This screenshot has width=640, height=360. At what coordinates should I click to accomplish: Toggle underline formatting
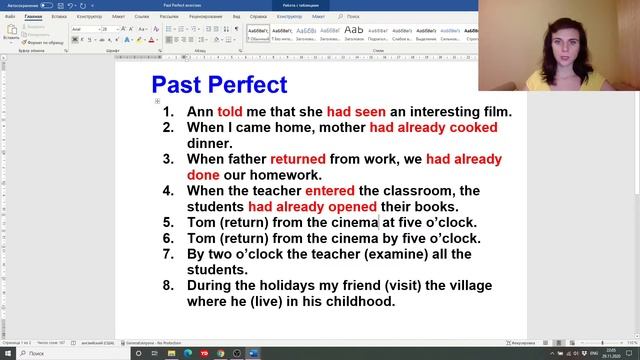pos(89,40)
